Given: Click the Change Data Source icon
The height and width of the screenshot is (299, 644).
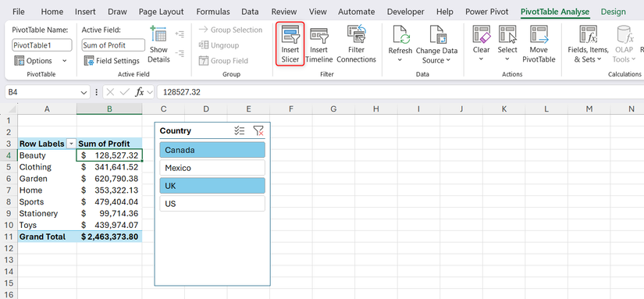Looking at the screenshot, I should (x=439, y=35).
